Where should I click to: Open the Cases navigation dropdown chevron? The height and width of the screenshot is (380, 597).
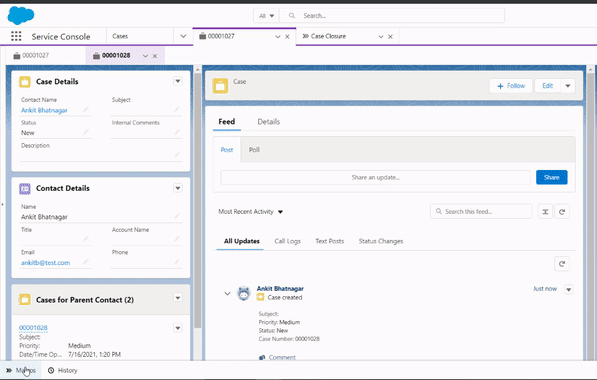click(x=183, y=36)
